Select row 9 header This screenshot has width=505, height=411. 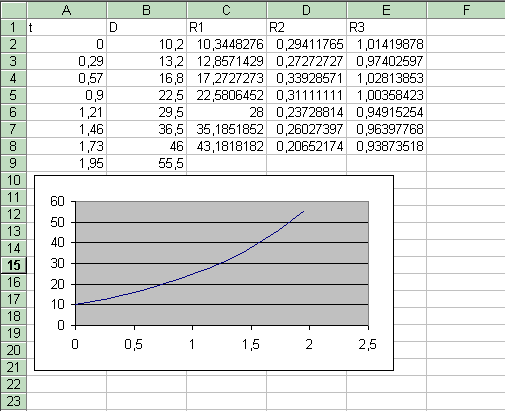pyautogui.click(x=13, y=163)
